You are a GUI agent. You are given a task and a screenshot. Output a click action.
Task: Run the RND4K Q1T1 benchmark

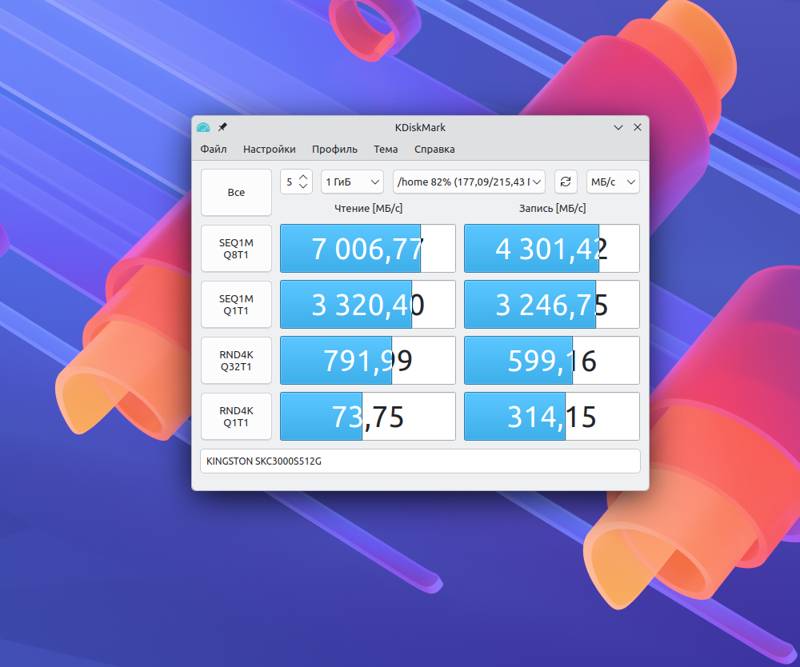click(236, 416)
